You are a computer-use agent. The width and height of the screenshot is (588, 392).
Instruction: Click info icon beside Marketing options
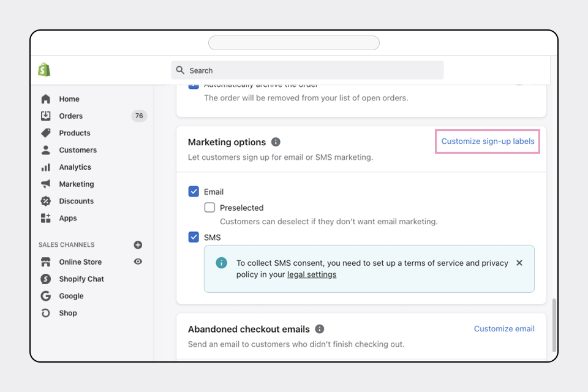click(x=276, y=142)
